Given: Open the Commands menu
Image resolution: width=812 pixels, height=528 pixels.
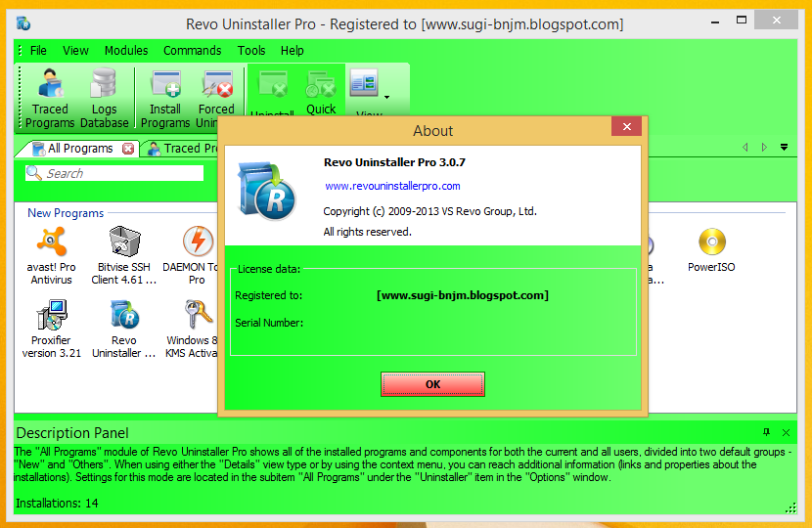Looking at the screenshot, I should [x=192, y=51].
